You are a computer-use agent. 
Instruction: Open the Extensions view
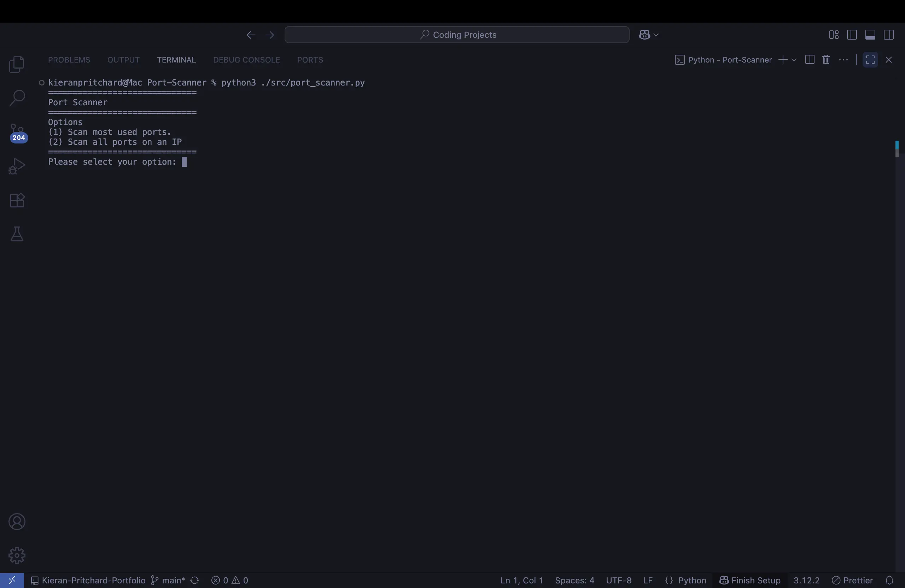17,200
